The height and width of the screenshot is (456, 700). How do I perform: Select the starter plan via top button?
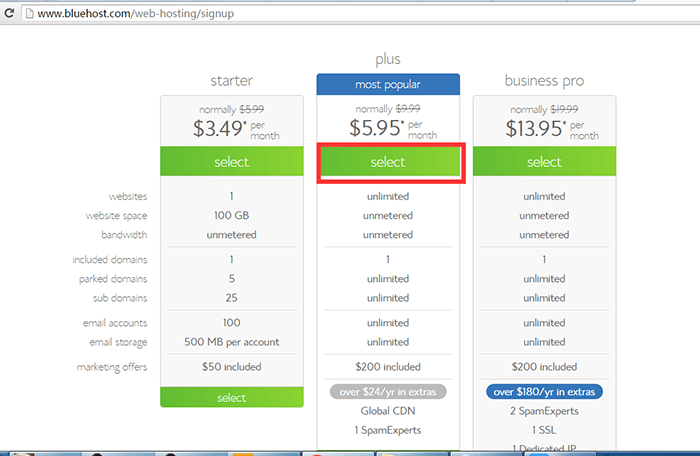[x=232, y=161]
